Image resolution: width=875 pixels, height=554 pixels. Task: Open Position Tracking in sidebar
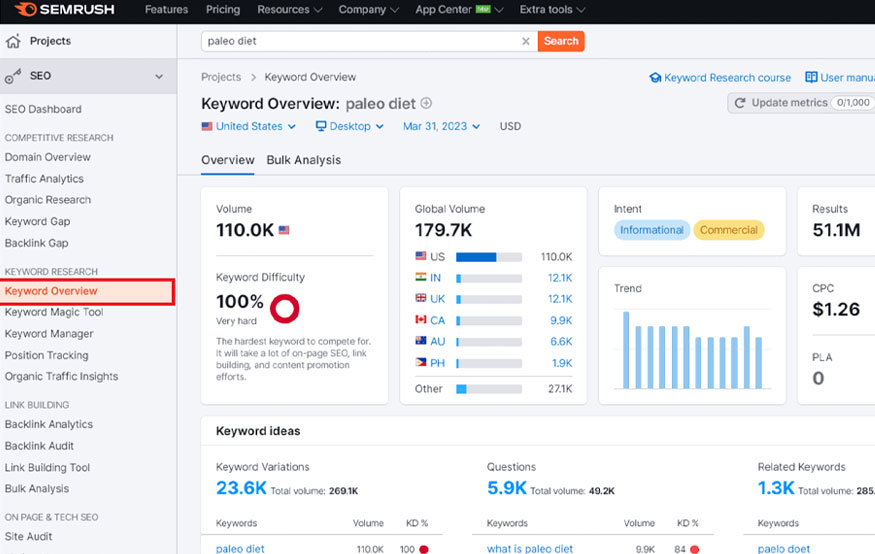click(46, 355)
